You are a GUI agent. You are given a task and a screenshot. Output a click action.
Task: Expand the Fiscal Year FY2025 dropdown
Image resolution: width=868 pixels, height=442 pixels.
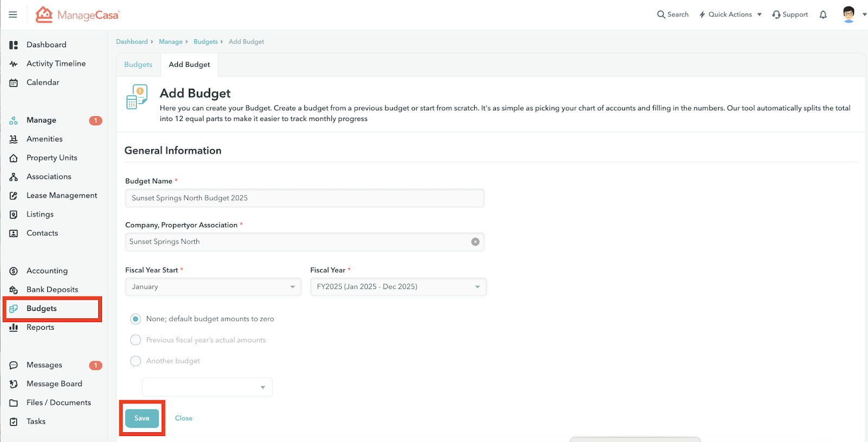[398, 287]
